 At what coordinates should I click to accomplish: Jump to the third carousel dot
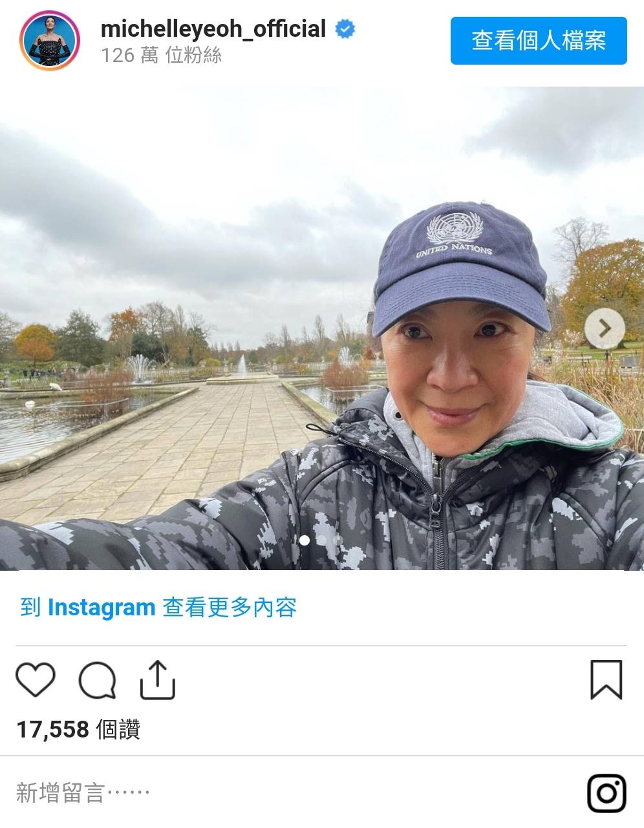pyautogui.click(x=337, y=540)
